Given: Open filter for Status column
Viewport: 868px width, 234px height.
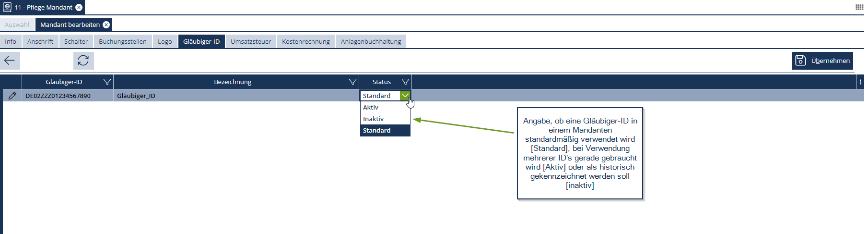Looking at the screenshot, I should pyautogui.click(x=405, y=82).
